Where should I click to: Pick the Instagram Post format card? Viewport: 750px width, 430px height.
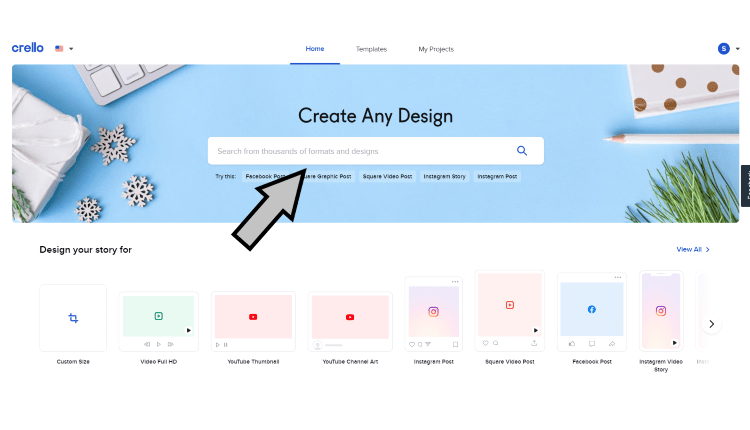[434, 313]
